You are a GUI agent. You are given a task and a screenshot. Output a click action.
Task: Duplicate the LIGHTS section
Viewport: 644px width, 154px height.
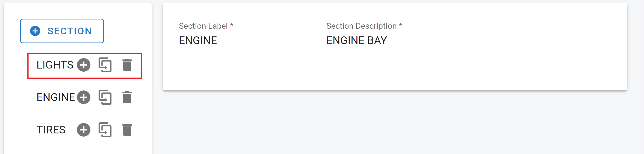coord(105,65)
